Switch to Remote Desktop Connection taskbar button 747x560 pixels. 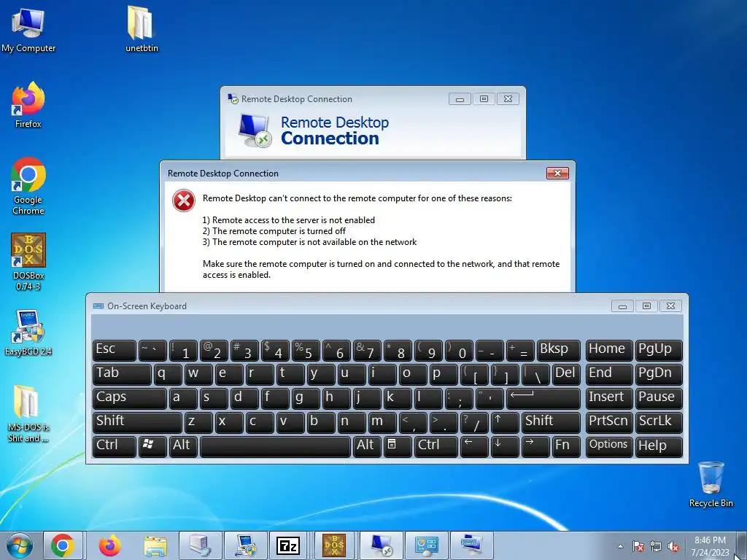[x=380, y=545]
